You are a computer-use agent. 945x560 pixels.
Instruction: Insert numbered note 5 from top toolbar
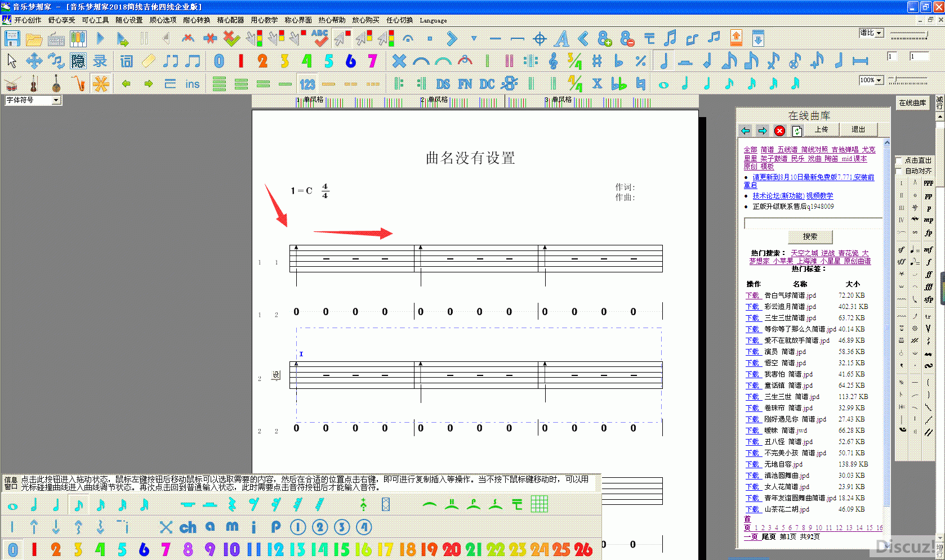(328, 60)
